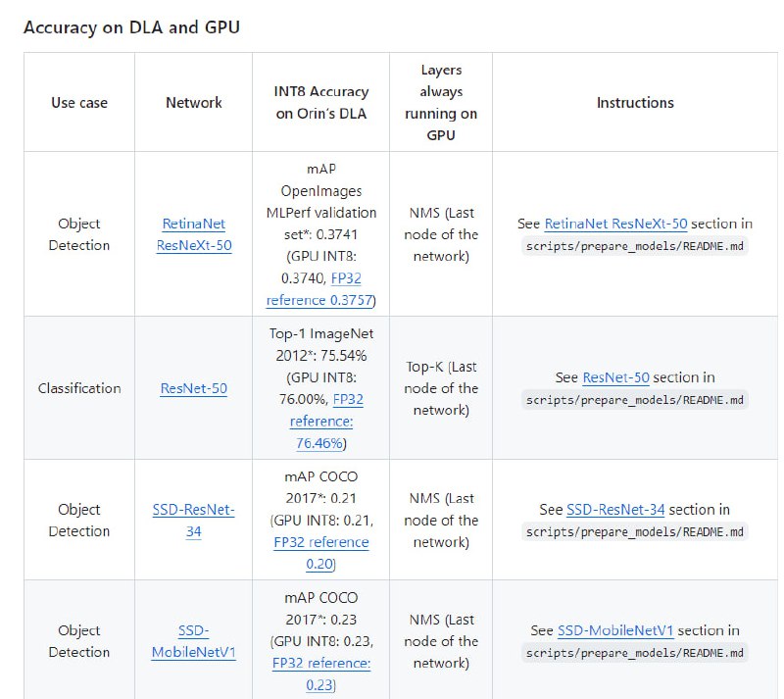The height and width of the screenshot is (699, 784).
Task: Click the Top-K last node cell
Action: point(440,388)
